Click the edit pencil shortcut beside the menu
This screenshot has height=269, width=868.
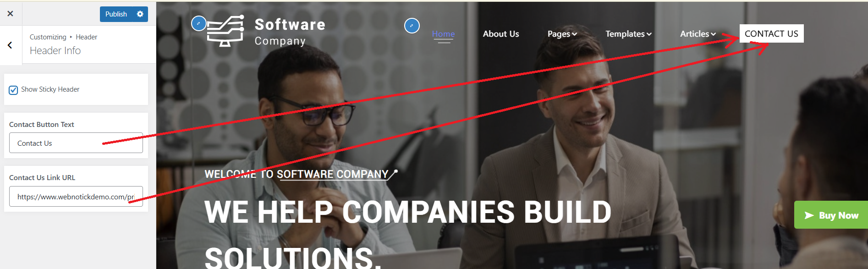pos(412,26)
